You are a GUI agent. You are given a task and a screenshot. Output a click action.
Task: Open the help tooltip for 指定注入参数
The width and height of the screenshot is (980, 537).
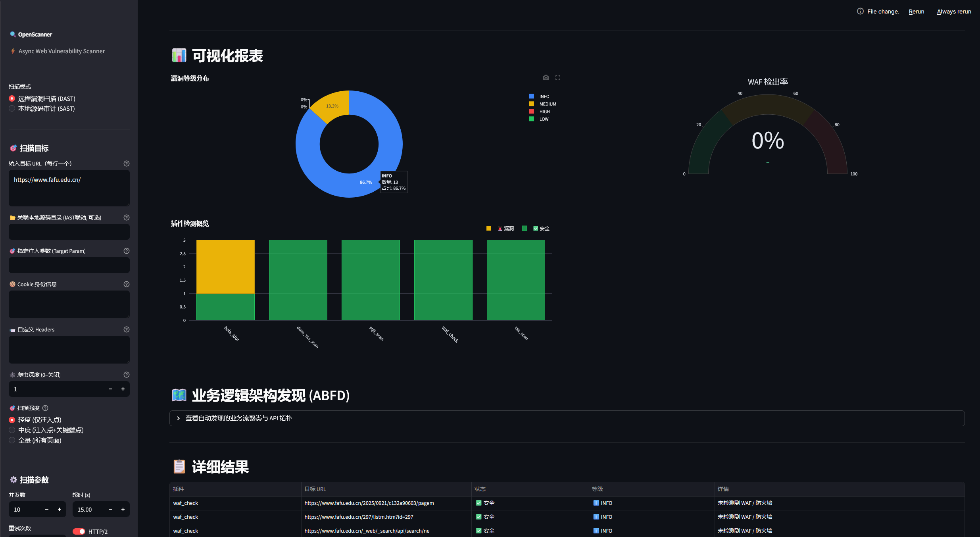tap(126, 250)
